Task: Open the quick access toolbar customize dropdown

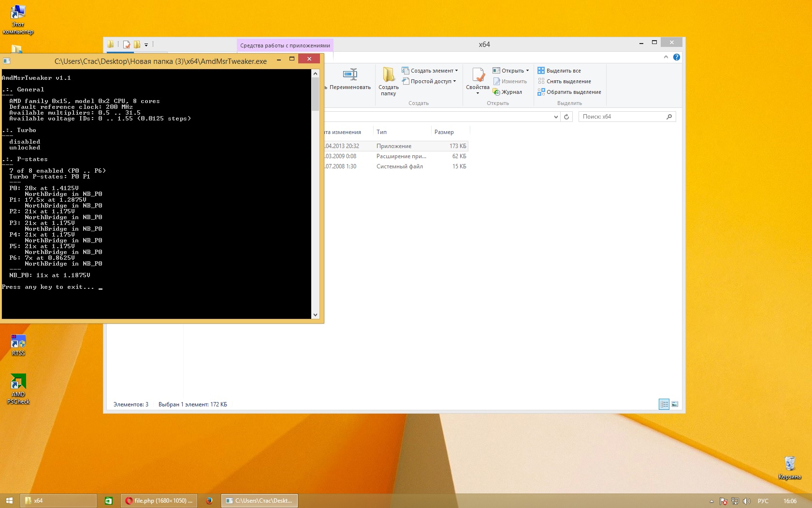Action: tap(146, 45)
